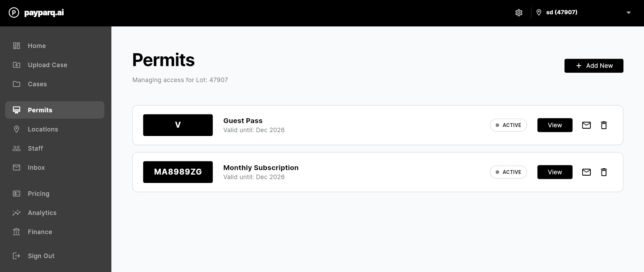644x272 pixels.
Task: Toggle the ACTIVE status on Guest Pass
Action: tap(508, 125)
